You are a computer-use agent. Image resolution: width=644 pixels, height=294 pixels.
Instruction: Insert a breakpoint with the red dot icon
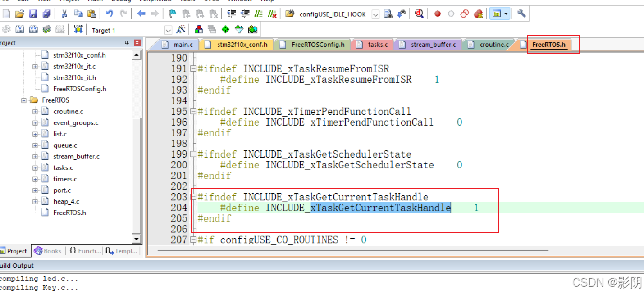tap(436, 14)
